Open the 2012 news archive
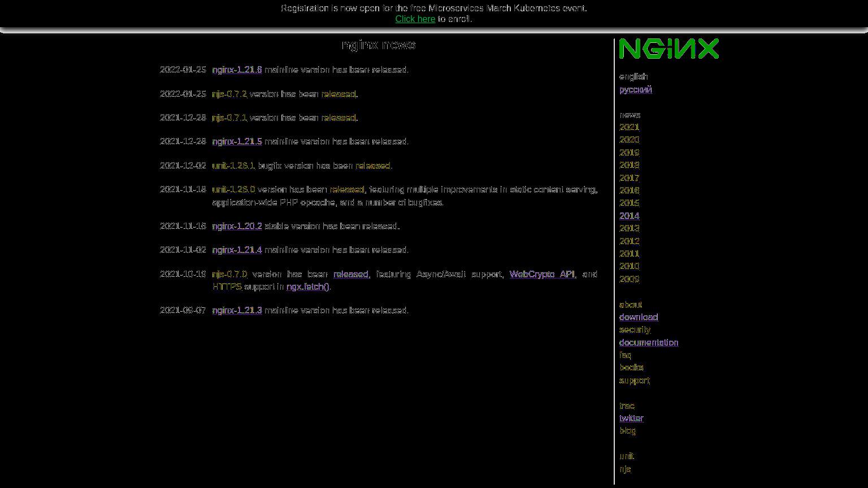Image resolution: width=868 pixels, height=488 pixels. pyautogui.click(x=630, y=242)
